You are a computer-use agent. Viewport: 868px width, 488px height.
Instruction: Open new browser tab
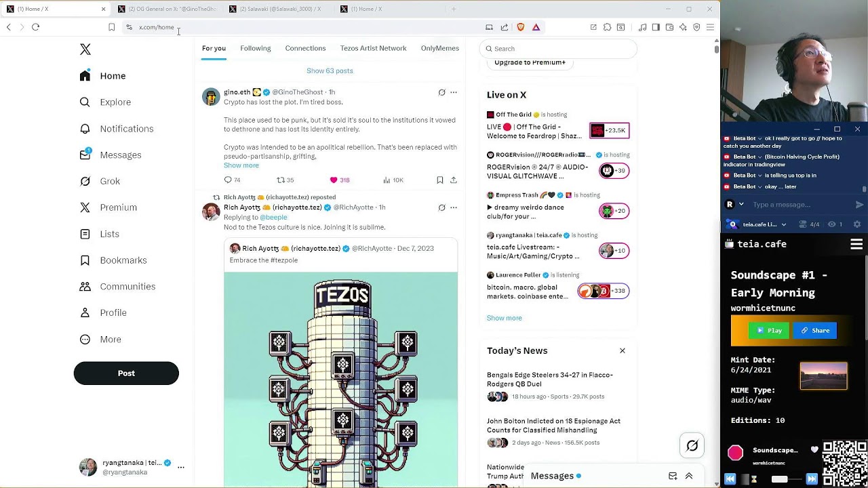(454, 9)
